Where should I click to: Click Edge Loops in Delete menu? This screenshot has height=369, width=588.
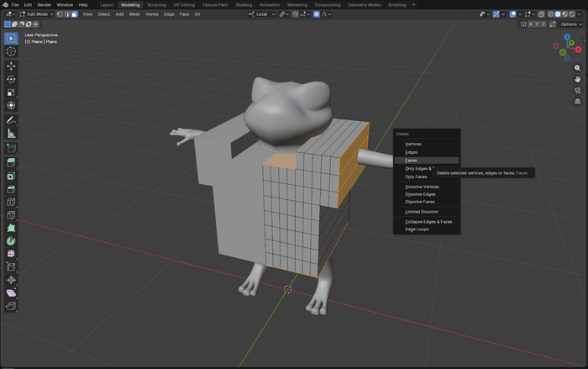click(417, 229)
